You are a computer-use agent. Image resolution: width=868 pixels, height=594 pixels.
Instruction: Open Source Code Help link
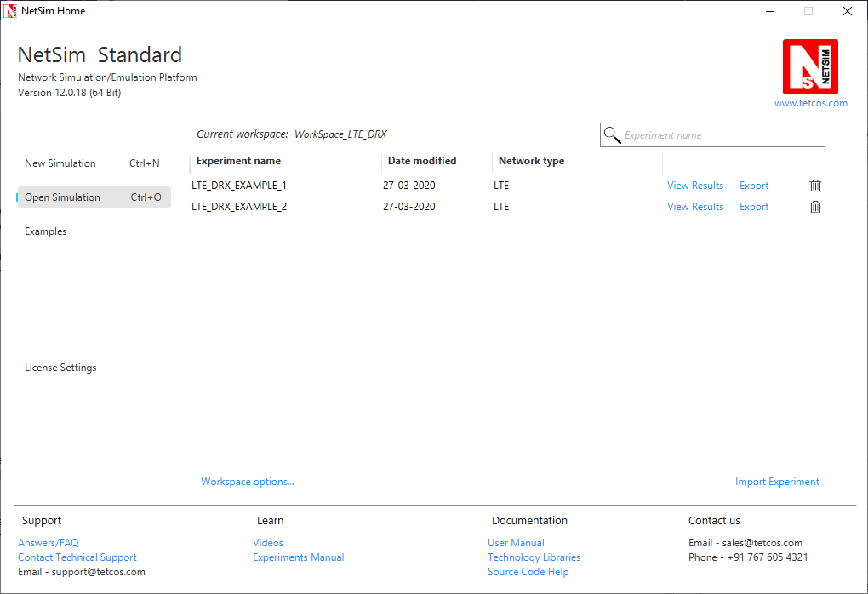click(x=528, y=572)
